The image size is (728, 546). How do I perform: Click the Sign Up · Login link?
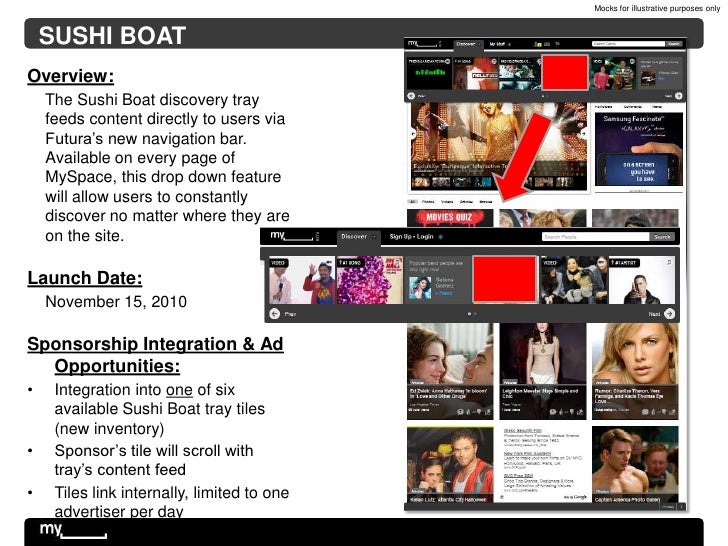pos(411,237)
